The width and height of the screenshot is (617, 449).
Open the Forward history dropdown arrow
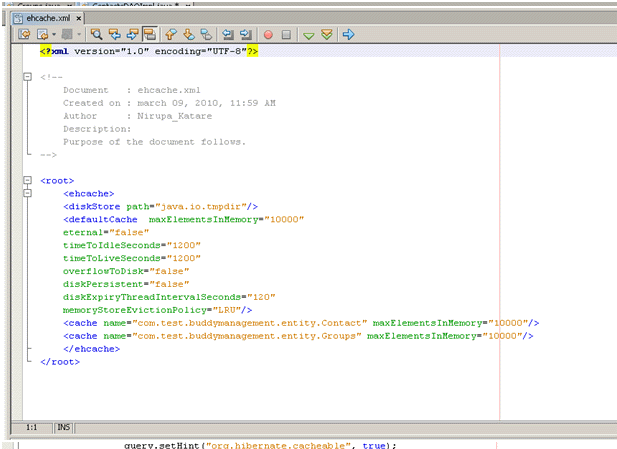tap(79, 35)
